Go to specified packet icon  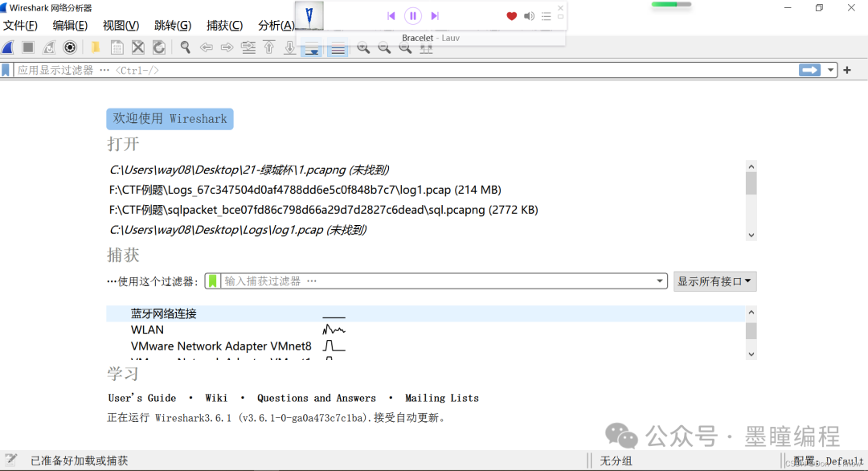pos(248,47)
